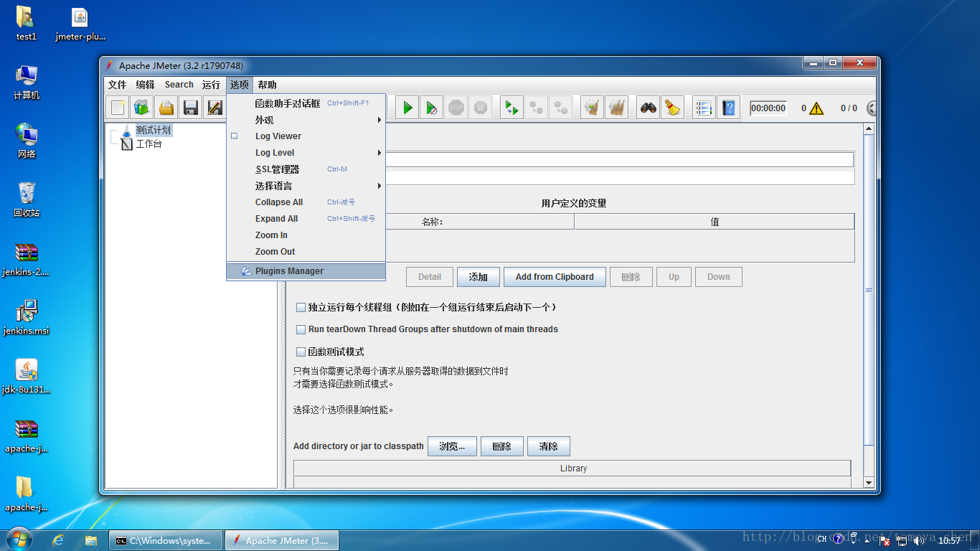
Task: Select 测试计划 tree node
Action: [153, 131]
